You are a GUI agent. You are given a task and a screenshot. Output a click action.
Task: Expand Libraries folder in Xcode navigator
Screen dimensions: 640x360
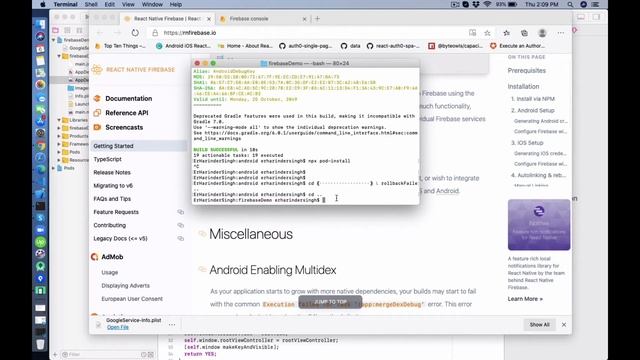point(59,120)
